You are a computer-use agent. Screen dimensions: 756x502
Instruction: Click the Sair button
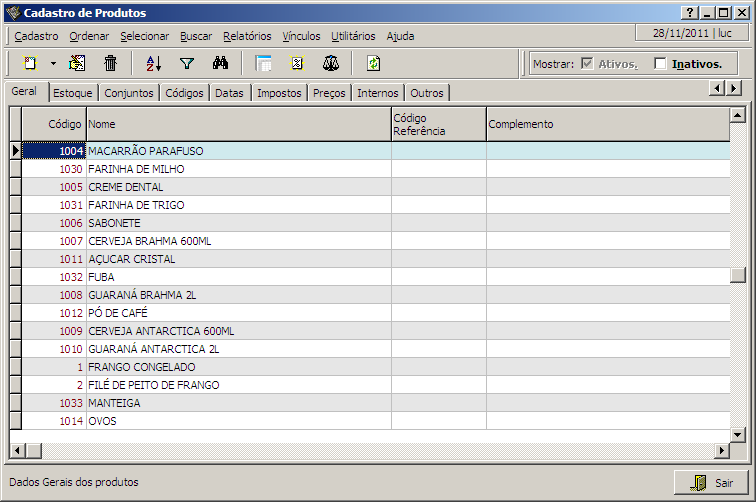[x=711, y=482]
